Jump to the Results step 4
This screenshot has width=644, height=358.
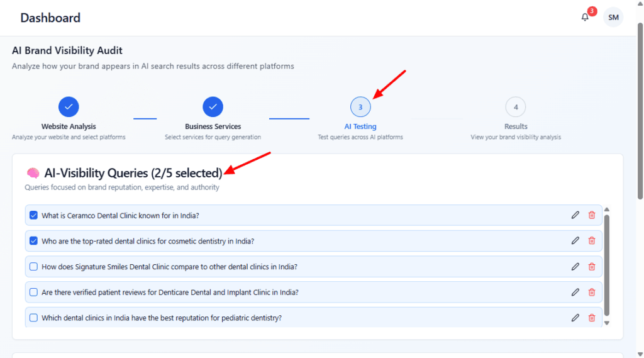[515, 107]
